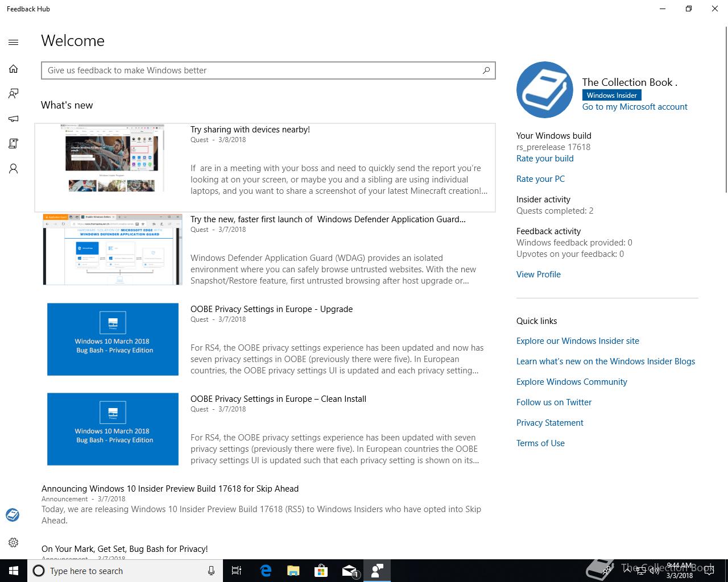Open 'On Your Mark, Get Set, Bug Bash' announcement
This screenshot has width=728, height=582.
125,549
